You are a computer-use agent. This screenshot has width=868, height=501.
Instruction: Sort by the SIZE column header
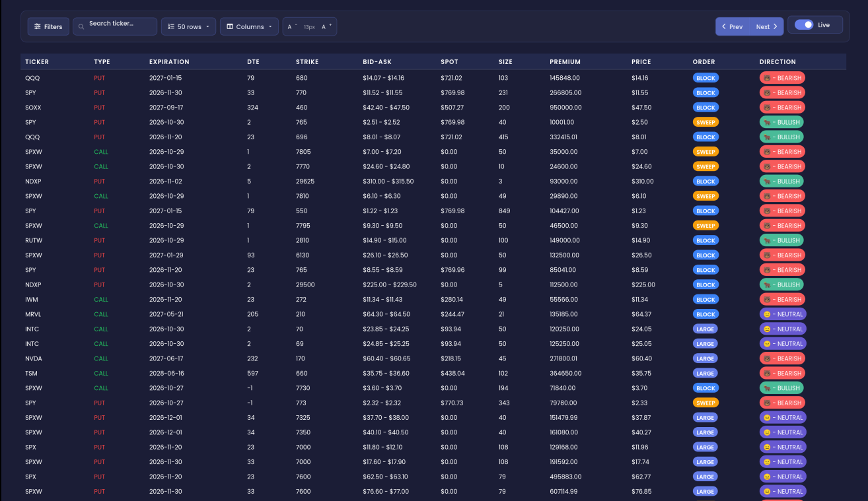505,62
